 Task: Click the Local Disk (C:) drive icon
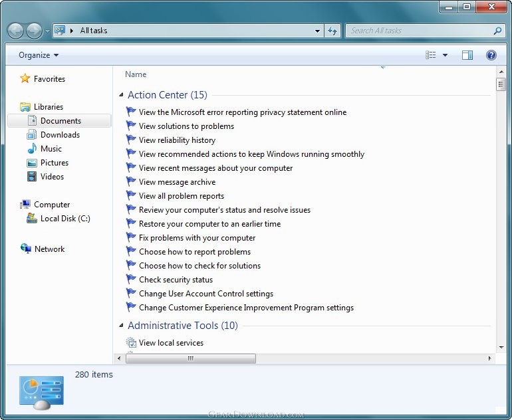click(32, 218)
